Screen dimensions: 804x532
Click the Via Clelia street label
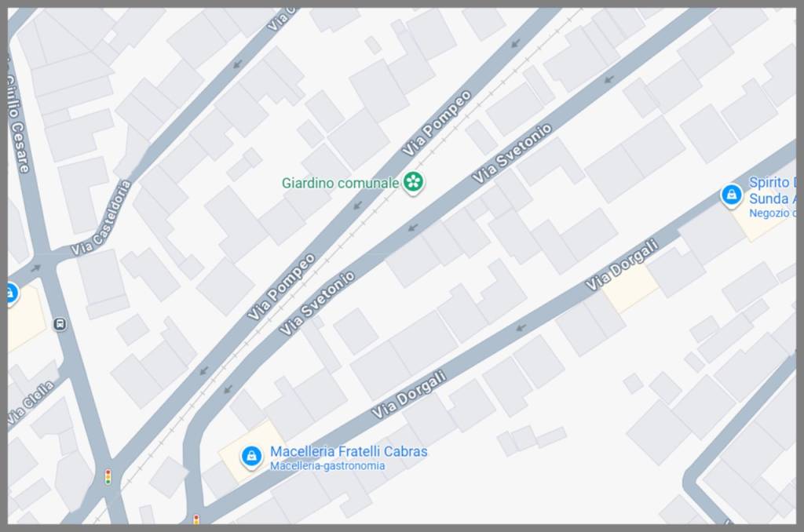(x=31, y=403)
